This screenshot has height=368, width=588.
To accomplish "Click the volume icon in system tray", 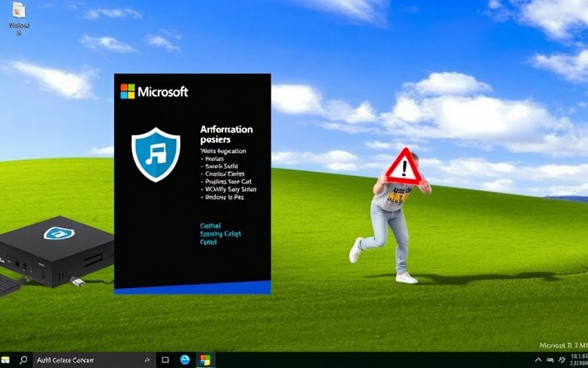I will point(562,360).
